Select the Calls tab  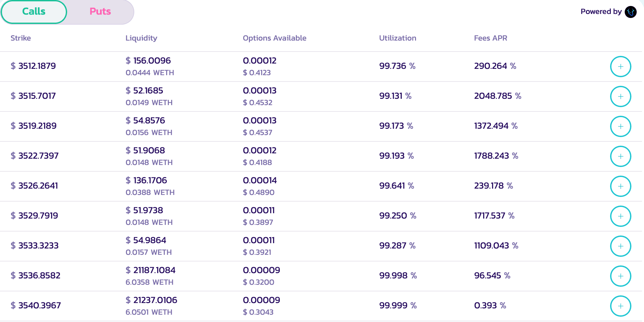(34, 12)
